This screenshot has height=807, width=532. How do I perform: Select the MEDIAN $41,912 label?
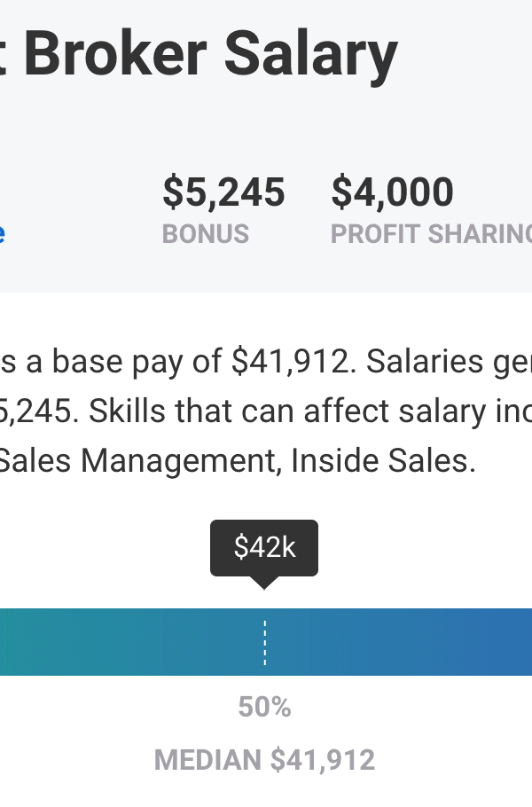[264, 760]
